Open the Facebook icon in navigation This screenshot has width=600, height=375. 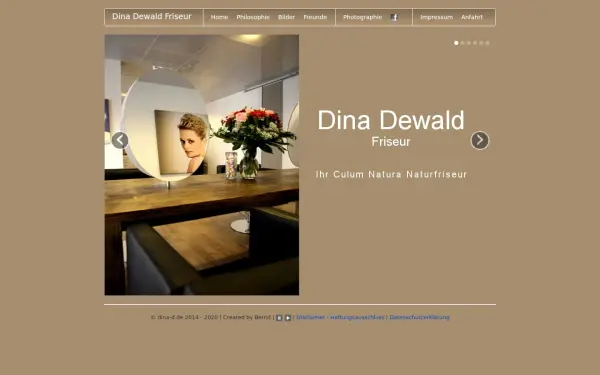click(394, 17)
